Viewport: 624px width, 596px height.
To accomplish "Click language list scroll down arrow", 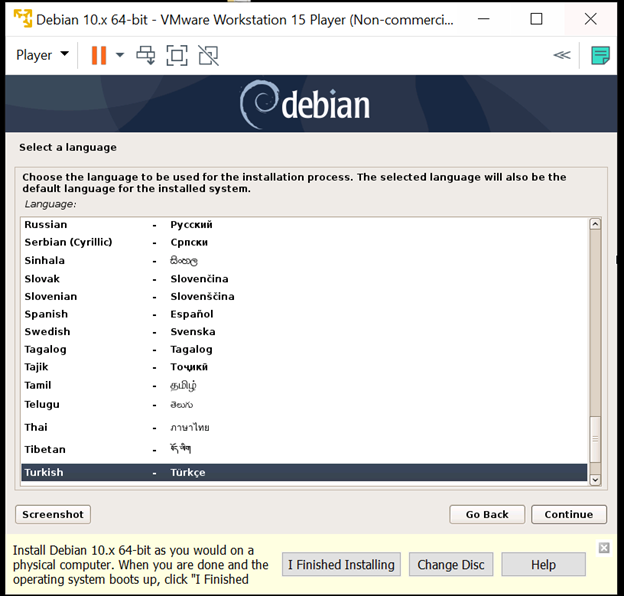I will tap(595, 479).
